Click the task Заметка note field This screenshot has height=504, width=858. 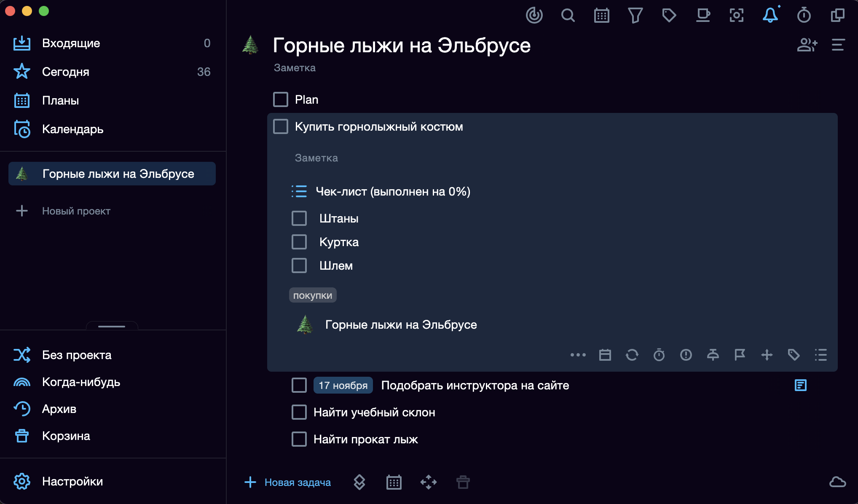click(316, 158)
